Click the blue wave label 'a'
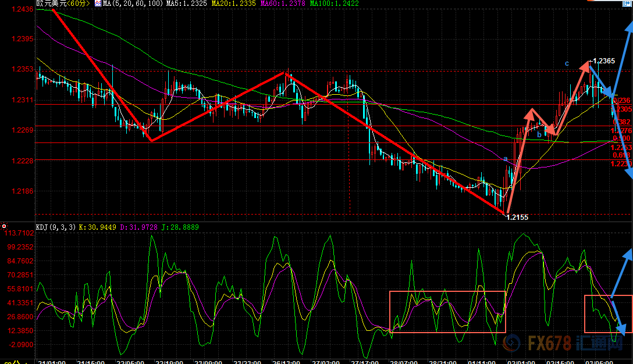The width and height of the screenshot is (633, 364). [506, 158]
